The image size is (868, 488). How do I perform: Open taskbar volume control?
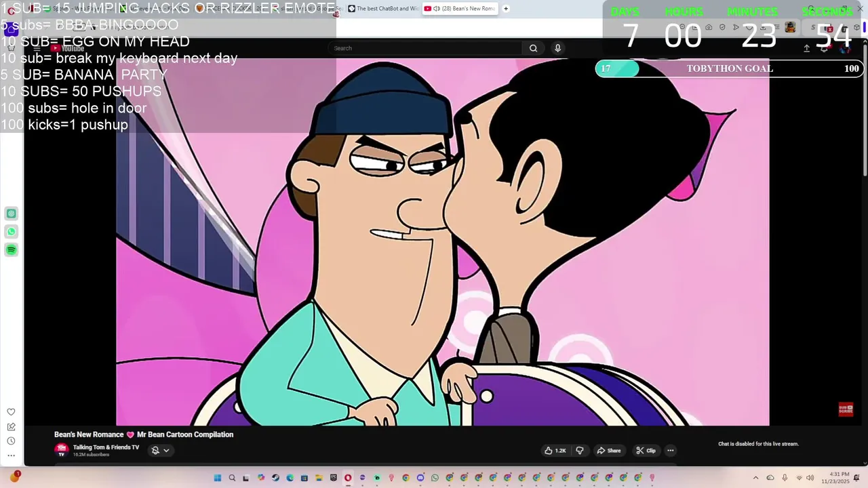(810, 478)
